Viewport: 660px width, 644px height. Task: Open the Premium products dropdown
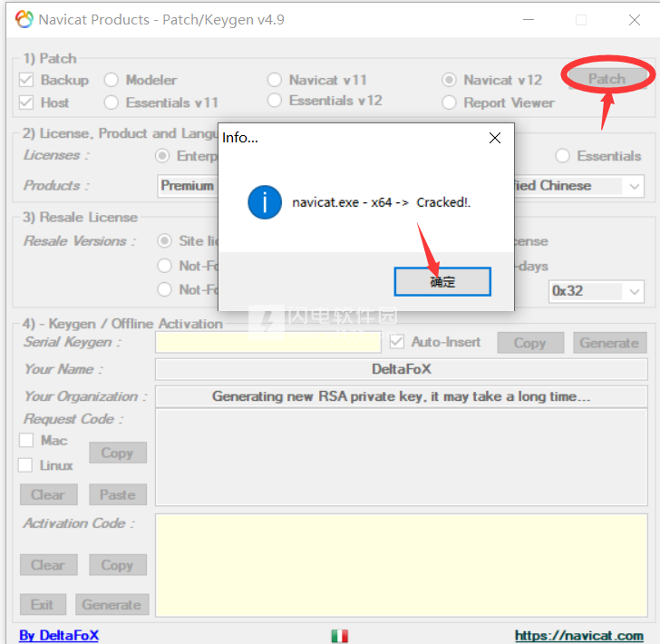(x=188, y=186)
